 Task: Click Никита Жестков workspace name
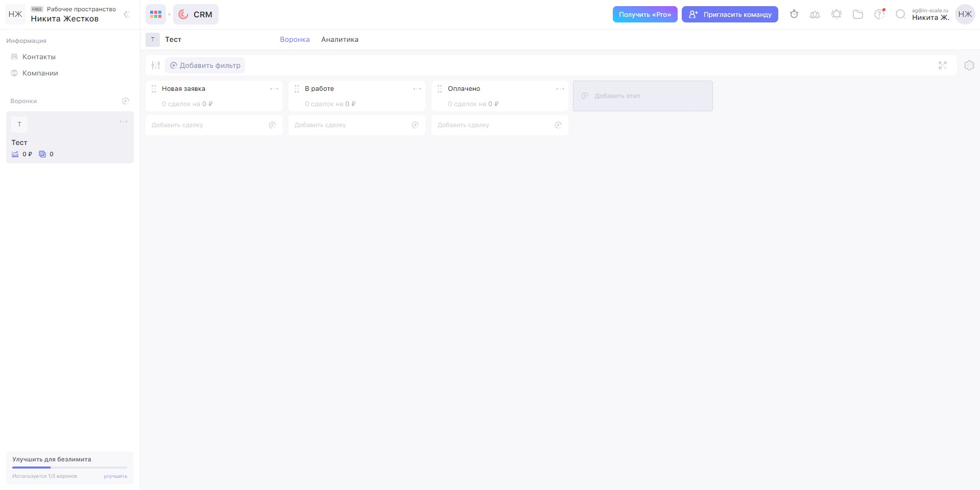[x=65, y=19]
